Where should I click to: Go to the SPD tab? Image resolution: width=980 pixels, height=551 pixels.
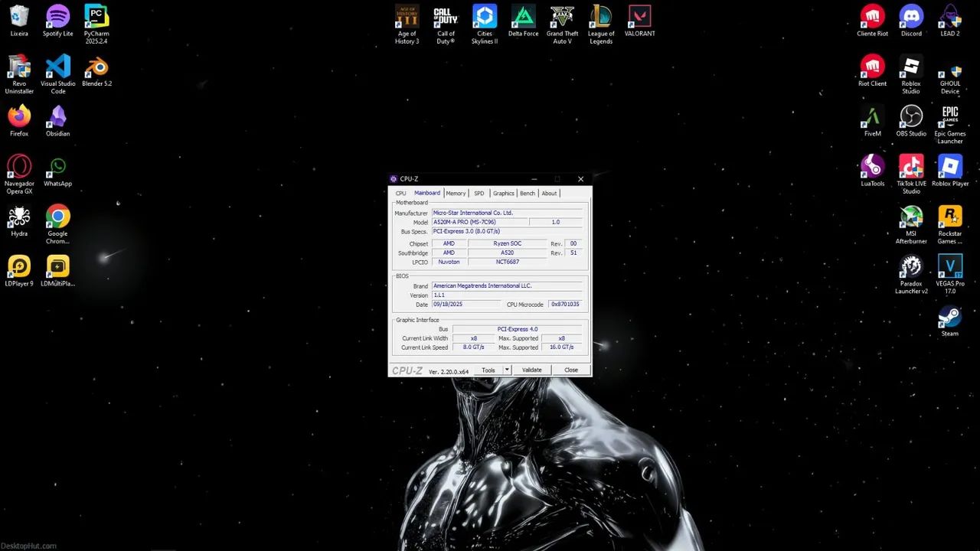479,194
